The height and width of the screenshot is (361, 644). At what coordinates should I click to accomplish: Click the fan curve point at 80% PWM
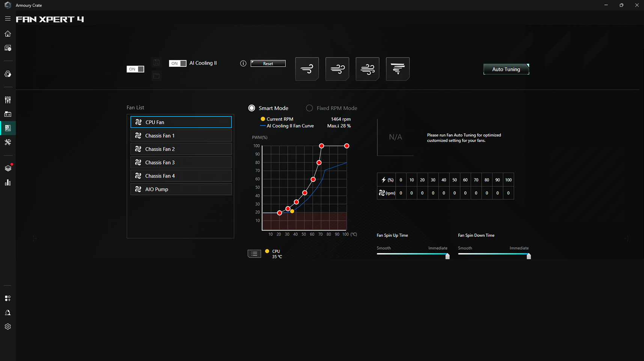(319, 163)
